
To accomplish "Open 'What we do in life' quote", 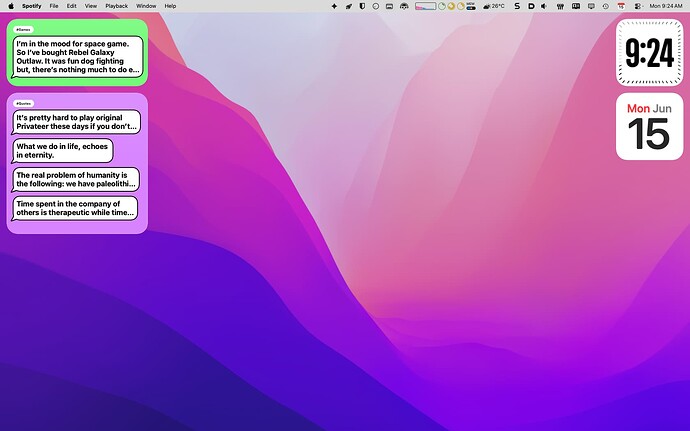I will 62,151.
